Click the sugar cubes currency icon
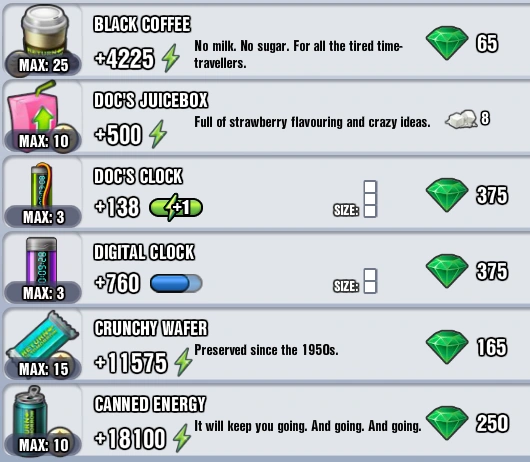This screenshot has width=530, height=462. [461, 119]
